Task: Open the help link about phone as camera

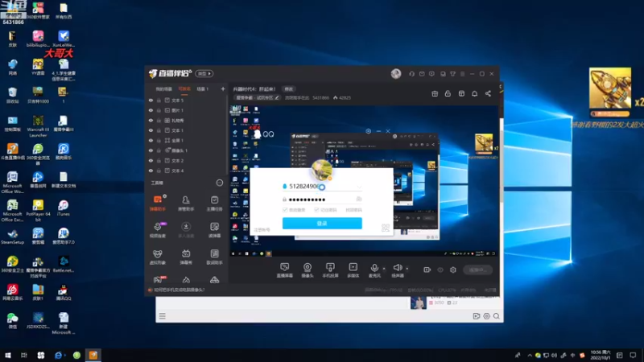Action: tap(179, 290)
